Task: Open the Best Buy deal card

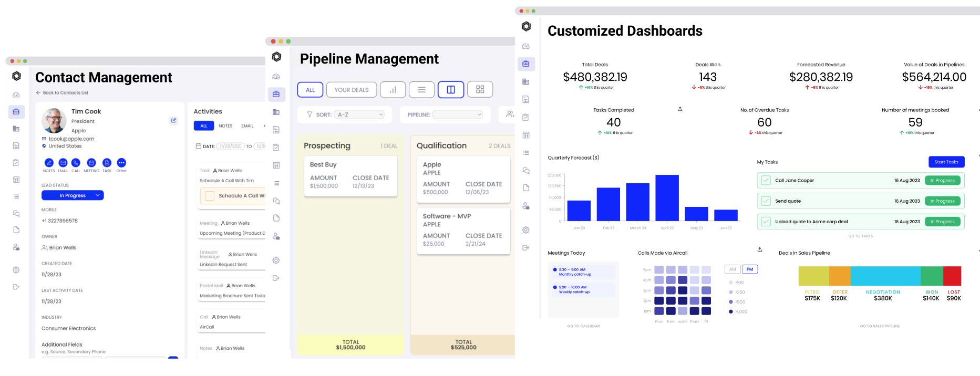Action: pyautogui.click(x=350, y=175)
